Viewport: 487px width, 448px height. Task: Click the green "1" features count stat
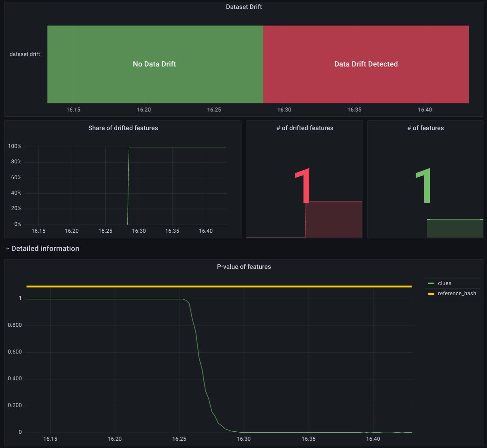pos(424,184)
